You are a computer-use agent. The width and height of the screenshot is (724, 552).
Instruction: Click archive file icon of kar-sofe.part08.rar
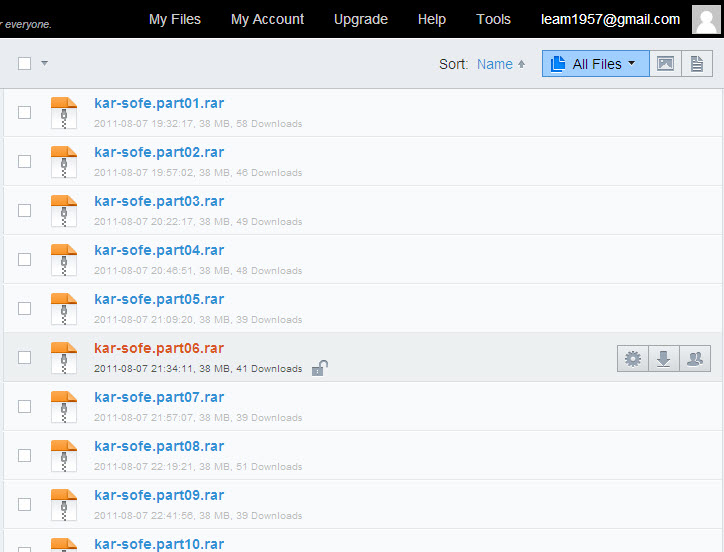64,455
